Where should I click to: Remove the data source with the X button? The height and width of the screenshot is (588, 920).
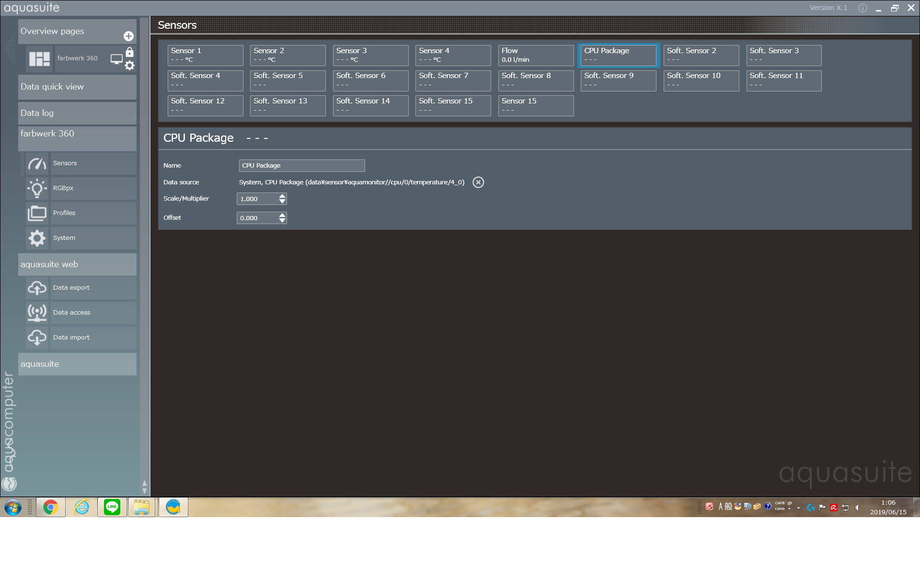tap(478, 182)
